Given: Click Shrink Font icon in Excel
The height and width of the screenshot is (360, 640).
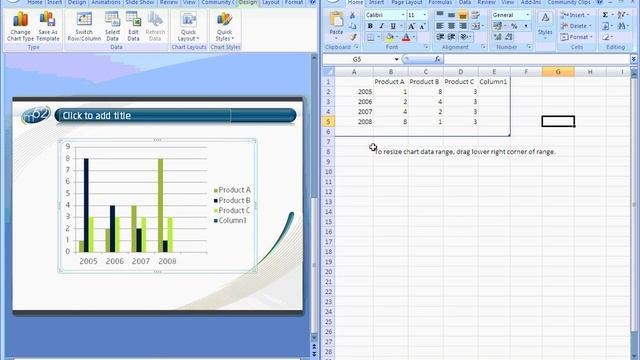Looking at the screenshot, I should tap(422, 26).
